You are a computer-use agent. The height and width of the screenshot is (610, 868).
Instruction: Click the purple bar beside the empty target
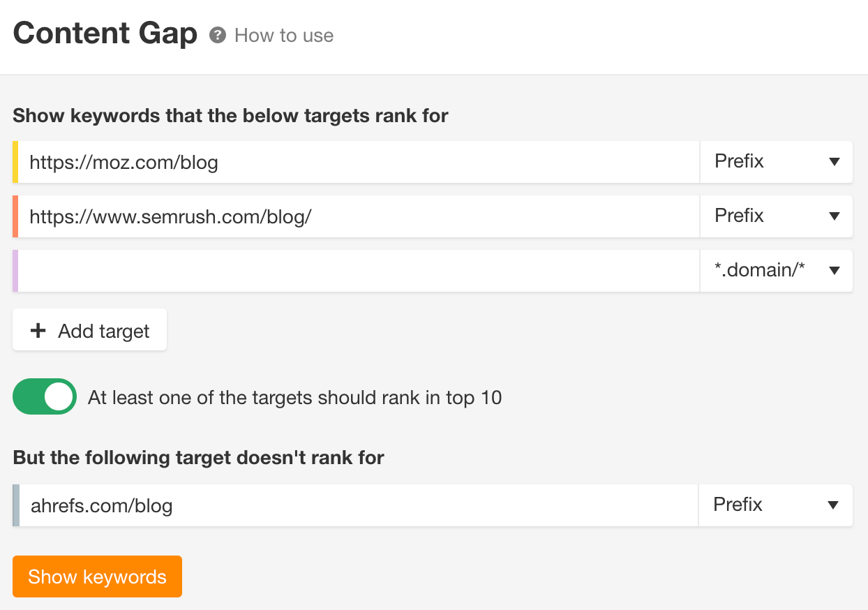15,271
